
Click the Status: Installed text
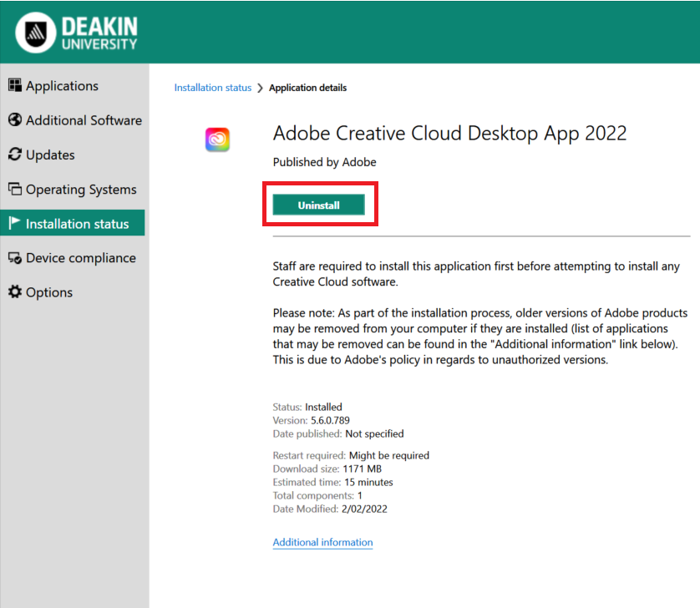(x=307, y=407)
